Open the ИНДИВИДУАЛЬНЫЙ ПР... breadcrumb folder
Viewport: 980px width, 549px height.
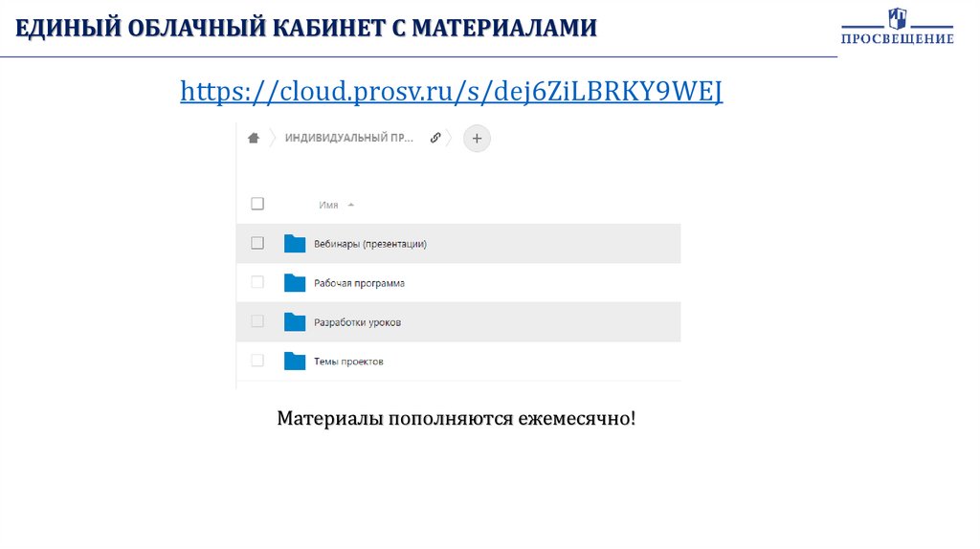[x=348, y=138]
